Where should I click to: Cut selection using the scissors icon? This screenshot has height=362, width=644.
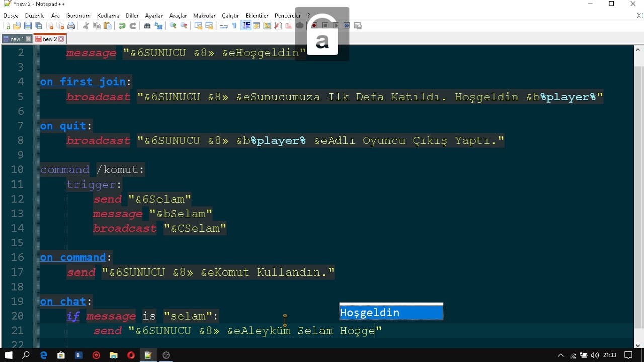pyautogui.click(x=86, y=26)
